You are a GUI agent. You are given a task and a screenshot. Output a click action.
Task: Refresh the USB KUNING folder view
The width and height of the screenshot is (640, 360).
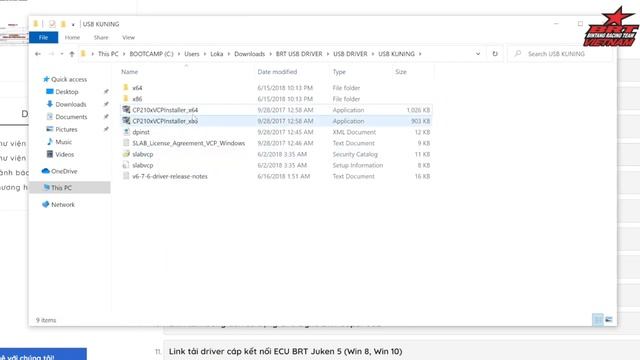(x=495, y=54)
